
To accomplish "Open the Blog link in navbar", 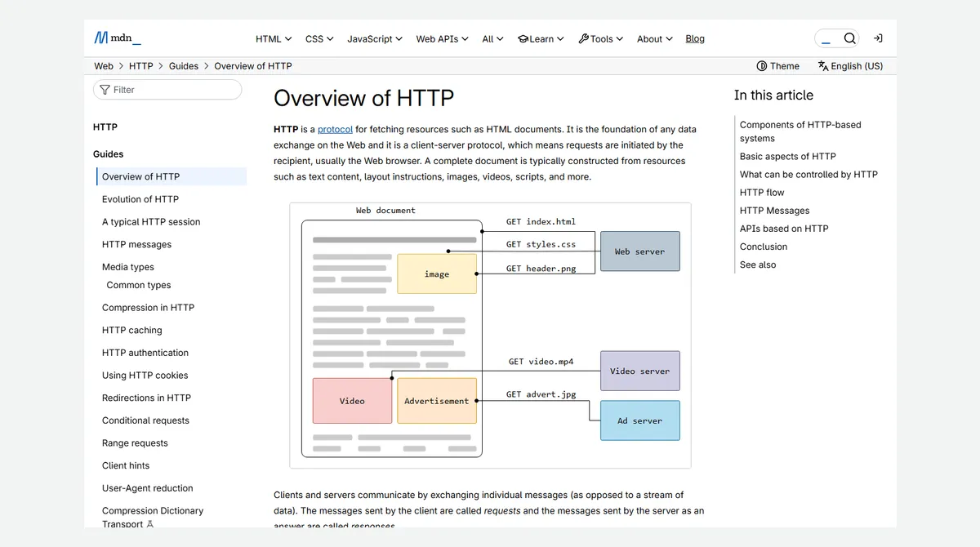I will (x=695, y=38).
